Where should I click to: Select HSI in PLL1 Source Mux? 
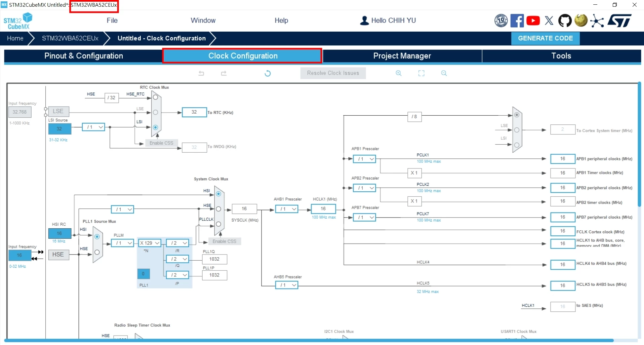point(97,237)
